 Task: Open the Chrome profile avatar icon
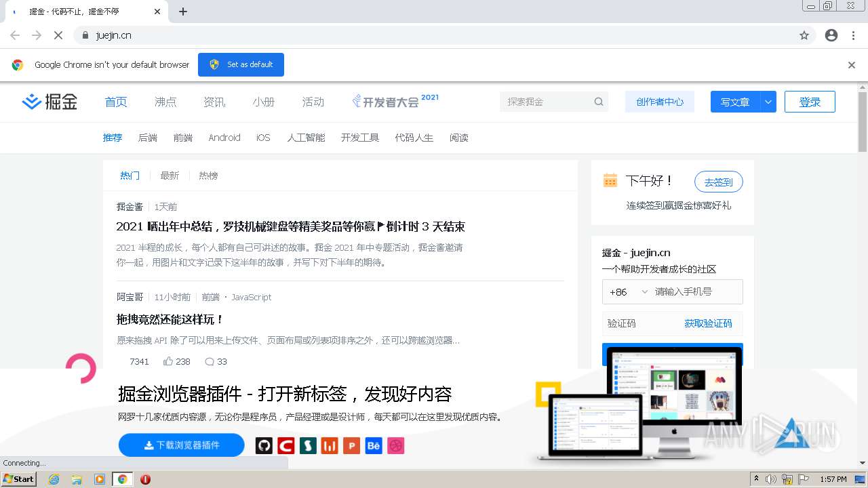tap(831, 35)
